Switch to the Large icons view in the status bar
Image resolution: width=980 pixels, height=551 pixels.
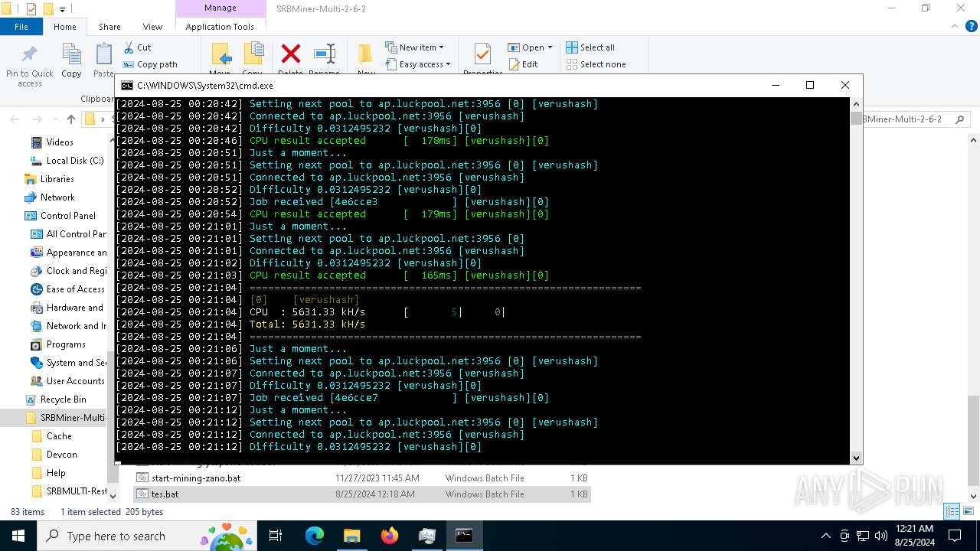click(968, 512)
